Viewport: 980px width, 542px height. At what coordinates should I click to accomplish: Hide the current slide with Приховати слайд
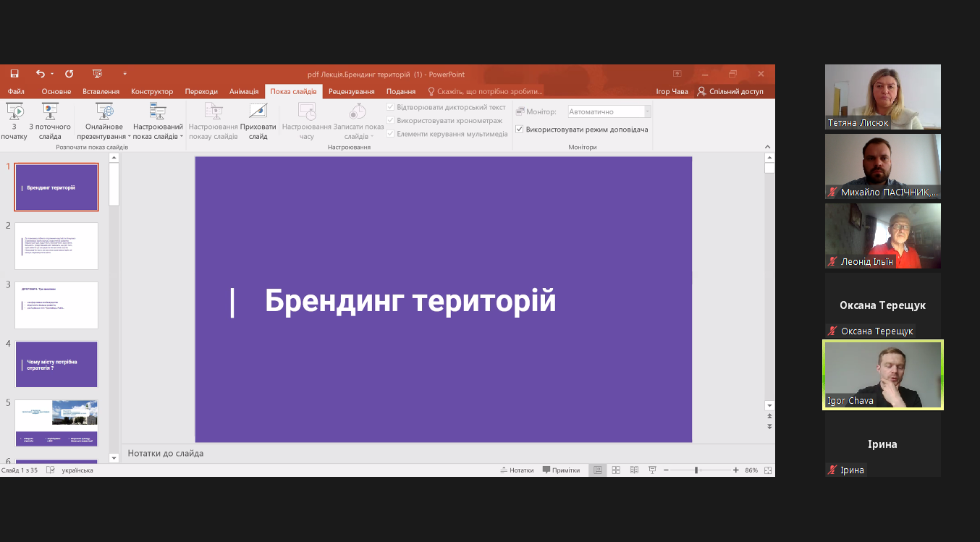pyautogui.click(x=258, y=119)
